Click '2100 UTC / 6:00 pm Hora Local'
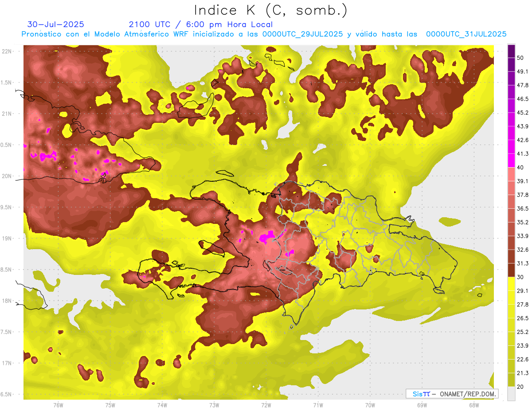 (x=201, y=24)
